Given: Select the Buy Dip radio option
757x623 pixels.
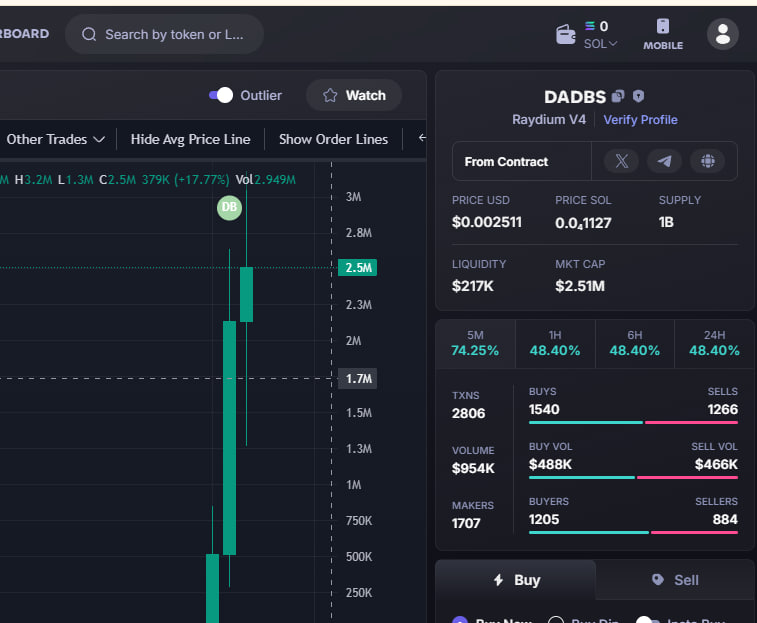Looking at the screenshot, I should pos(556,620).
